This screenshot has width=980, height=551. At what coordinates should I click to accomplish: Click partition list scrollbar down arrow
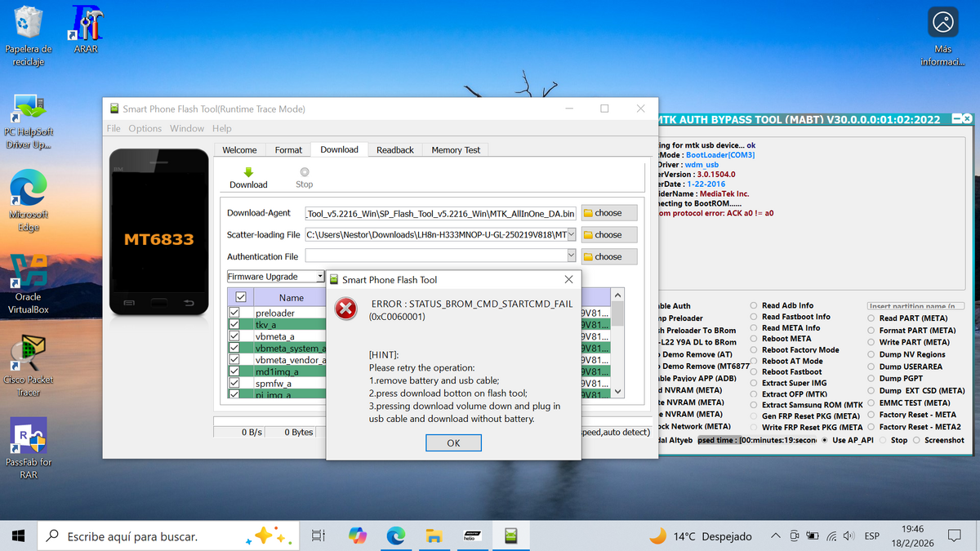coord(617,393)
